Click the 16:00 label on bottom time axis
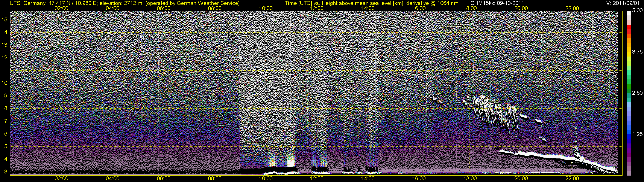Image resolution: width=644 pixels, height=182 pixels. (419, 179)
